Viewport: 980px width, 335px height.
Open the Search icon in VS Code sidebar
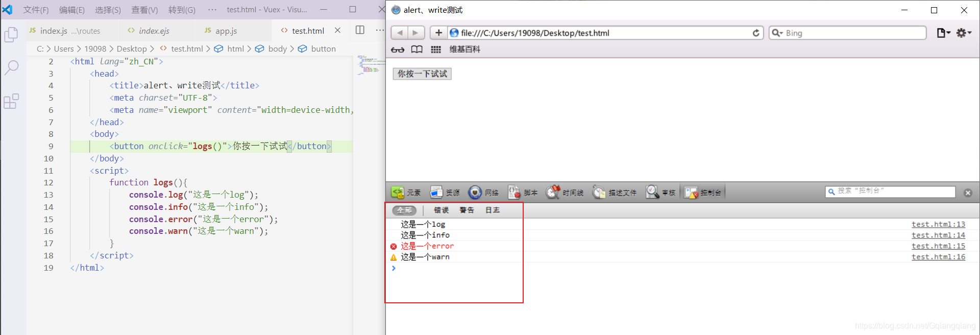coord(11,67)
